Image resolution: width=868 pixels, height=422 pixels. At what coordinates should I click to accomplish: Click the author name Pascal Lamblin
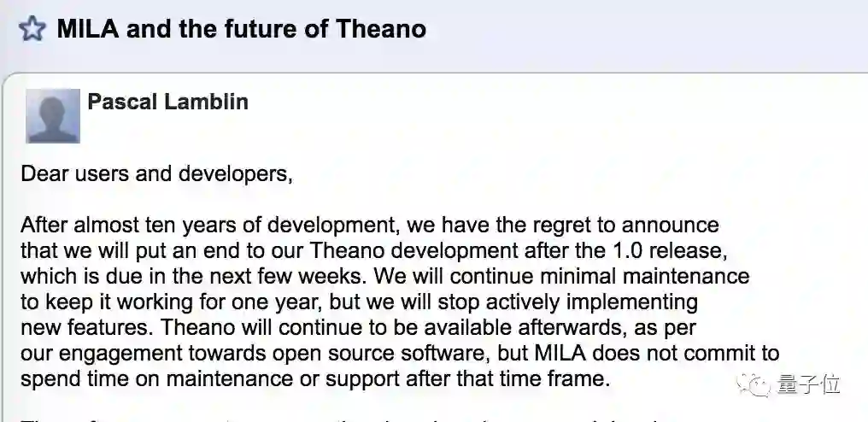point(167,103)
